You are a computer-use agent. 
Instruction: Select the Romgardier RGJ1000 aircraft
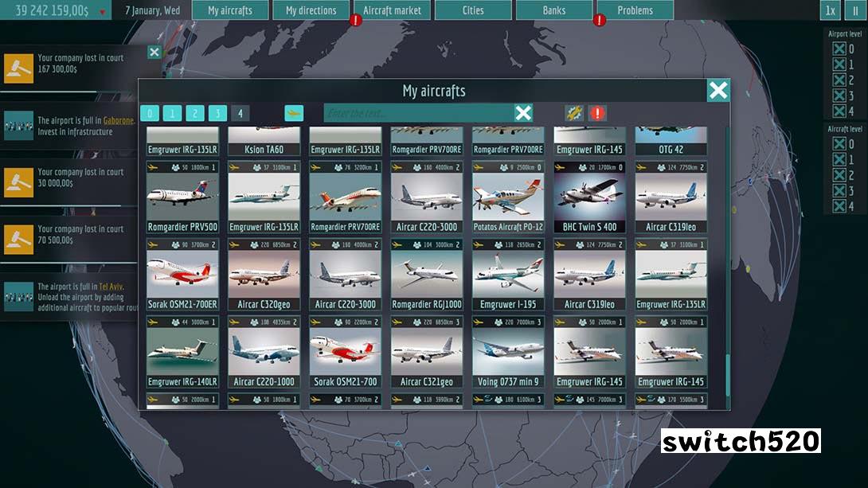point(426,275)
